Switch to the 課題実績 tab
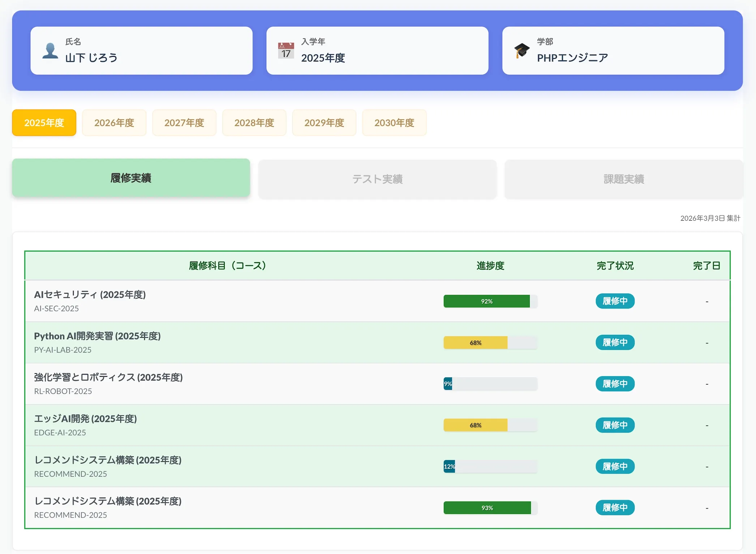Viewport: 756px width, 554px height. (623, 178)
